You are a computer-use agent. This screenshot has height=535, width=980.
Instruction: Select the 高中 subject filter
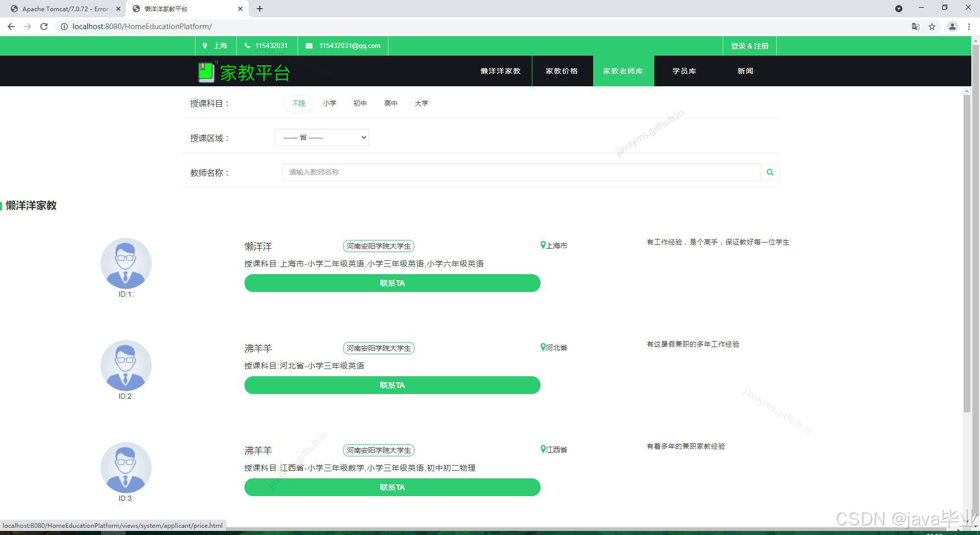(x=390, y=103)
